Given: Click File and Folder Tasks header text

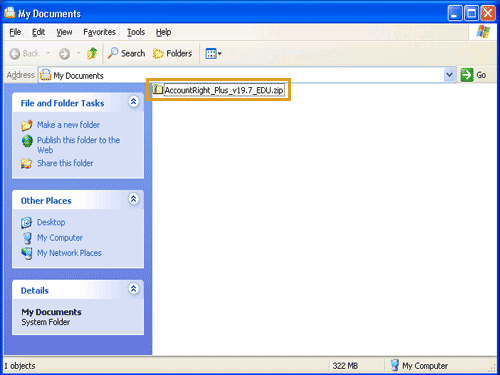Looking at the screenshot, I should click(62, 103).
